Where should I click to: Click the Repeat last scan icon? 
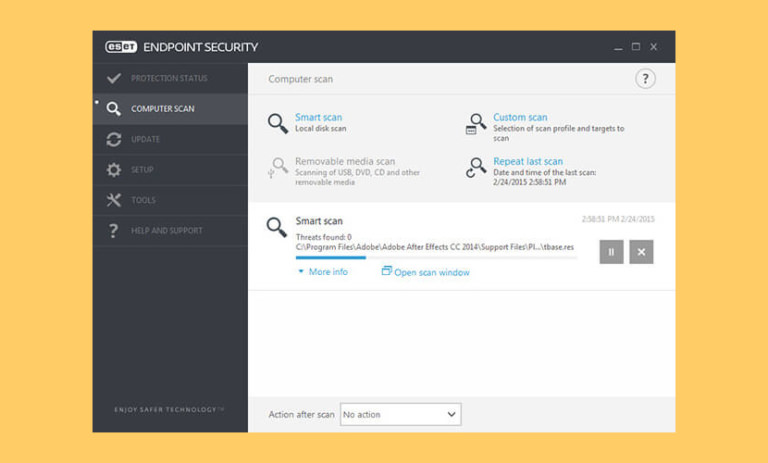pyautogui.click(x=476, y=168)
